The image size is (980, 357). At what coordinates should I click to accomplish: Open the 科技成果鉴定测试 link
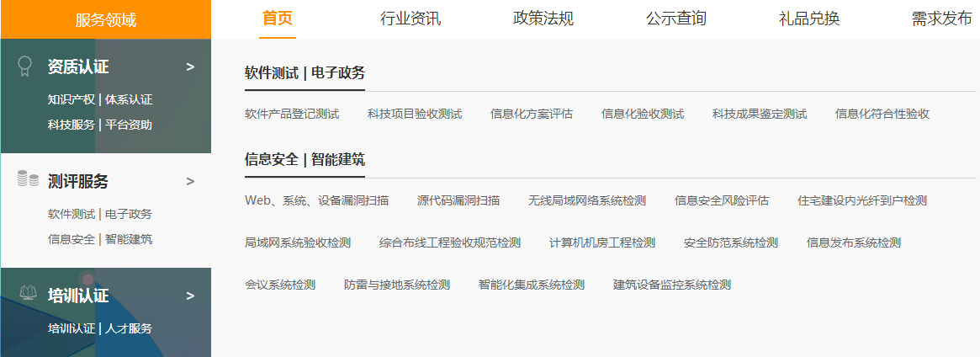point(760,114)
